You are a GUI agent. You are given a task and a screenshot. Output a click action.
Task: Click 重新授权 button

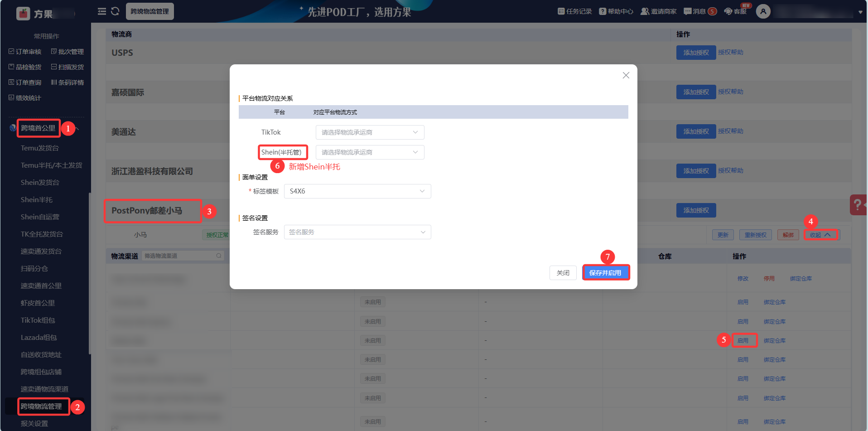(x=756, y=235)
